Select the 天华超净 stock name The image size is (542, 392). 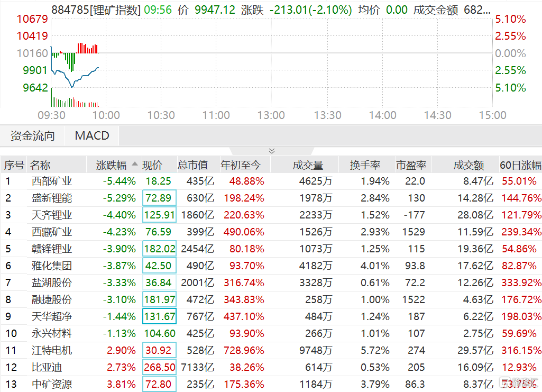click(x=52, y=317)
